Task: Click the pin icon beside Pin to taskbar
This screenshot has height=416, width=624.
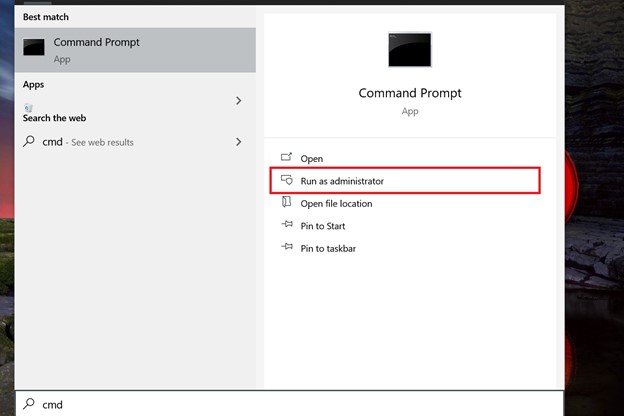Action: click(x=287, y=247)
